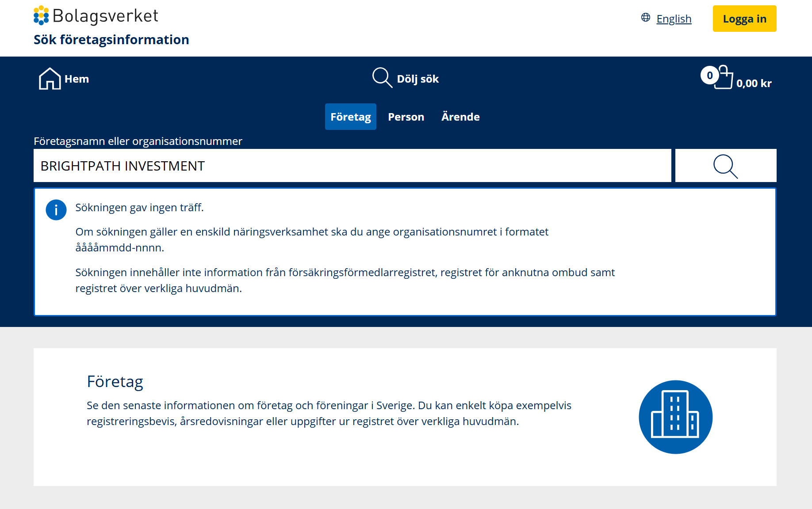The image size is (812, 509).
Task: Click the globe language icon
Action: (646, 17)
